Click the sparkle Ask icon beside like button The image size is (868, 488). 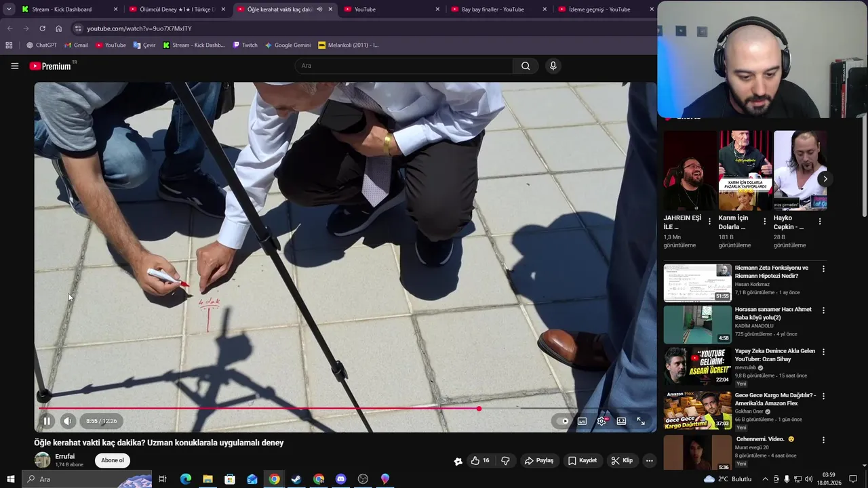458,461
